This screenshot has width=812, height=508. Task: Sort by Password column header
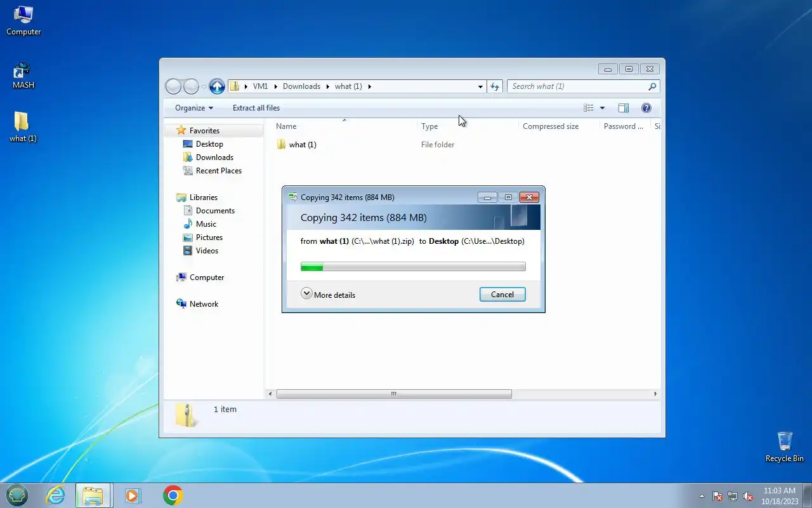click(x=625, y=126)
